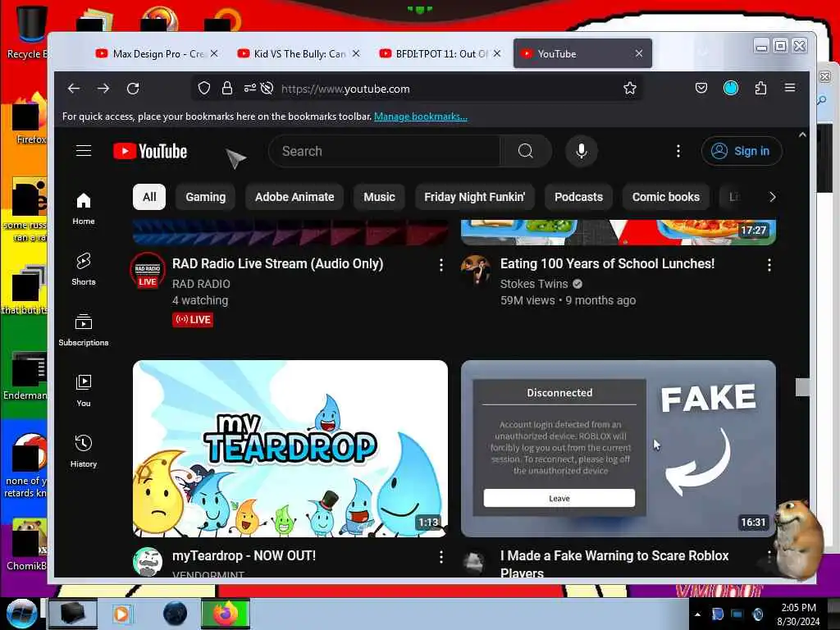Open Stokes Twins channel name
Image resolution: width=840 pixels, height=630 pixels.
pyautogui.click(x=533, y=284)
